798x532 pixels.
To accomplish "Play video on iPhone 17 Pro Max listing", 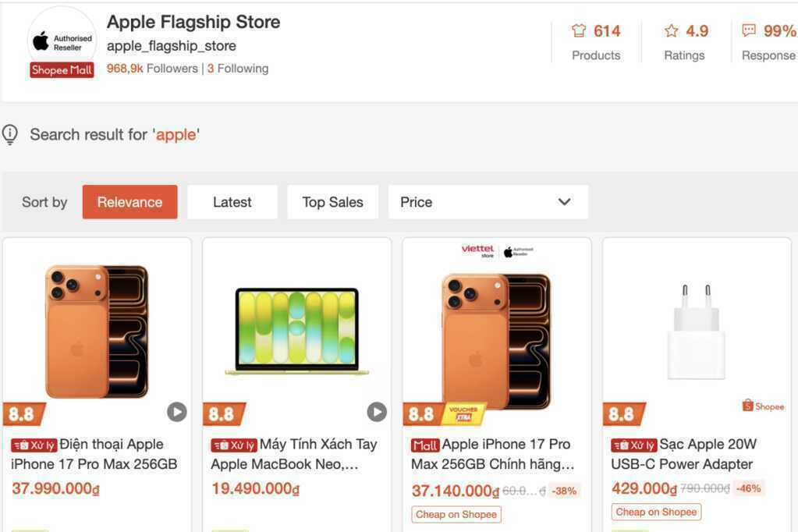I will (176, 412).
